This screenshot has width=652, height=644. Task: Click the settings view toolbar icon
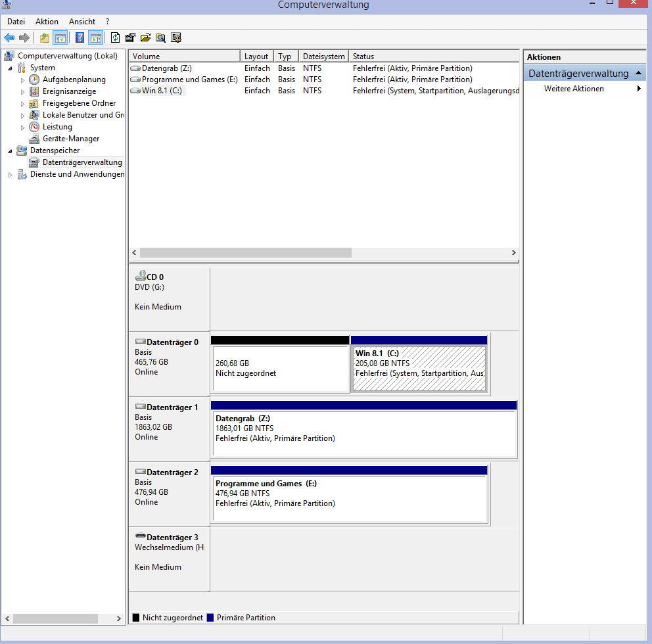[176, 38]
